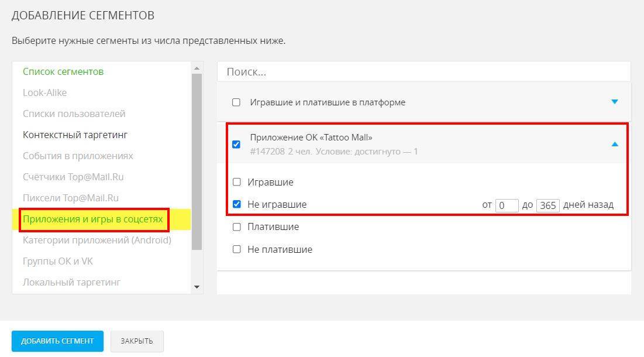Screen dimensions: 644x357
Task: Check "Игравшие и платившие в платформе" checkbox
Action: click(x=236, y=102)
